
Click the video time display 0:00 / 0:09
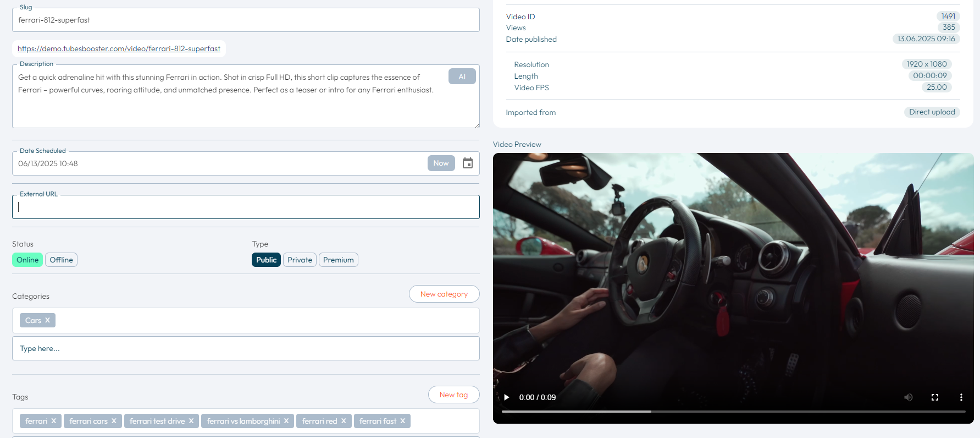tap(538, 397)
